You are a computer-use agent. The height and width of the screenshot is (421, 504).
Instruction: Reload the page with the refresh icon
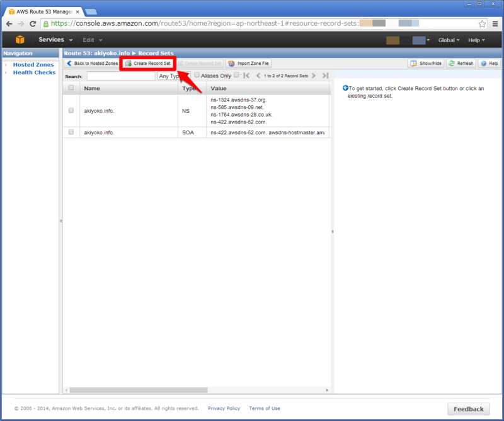point(33,24)
